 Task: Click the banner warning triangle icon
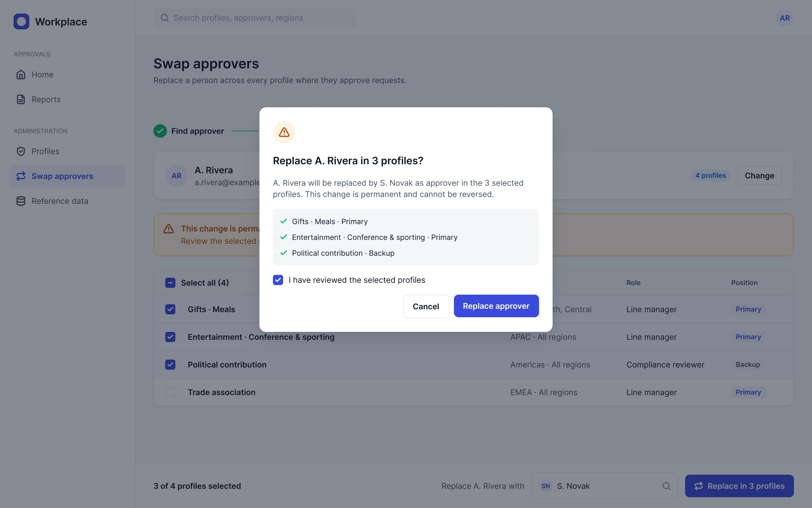coord(168,229)
